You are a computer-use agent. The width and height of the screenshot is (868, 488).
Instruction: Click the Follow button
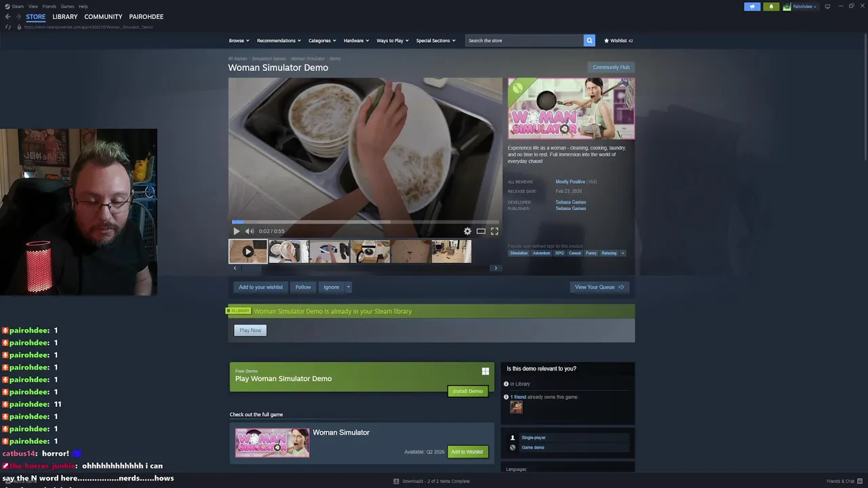click(303, 287)
